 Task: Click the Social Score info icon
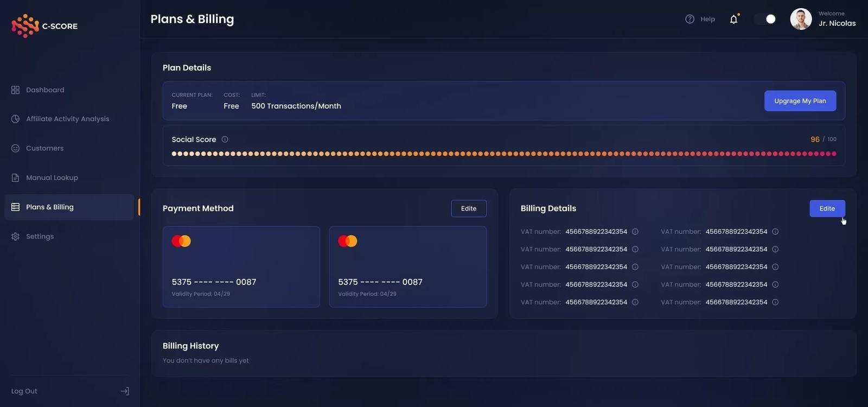coord(225,139)
